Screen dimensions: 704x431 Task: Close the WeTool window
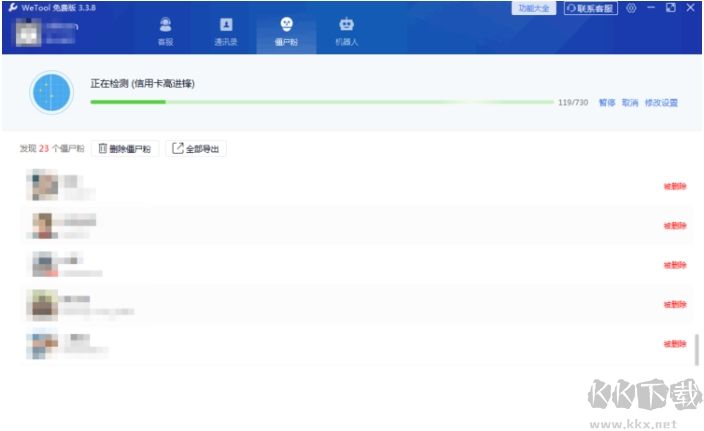[691, 8]
